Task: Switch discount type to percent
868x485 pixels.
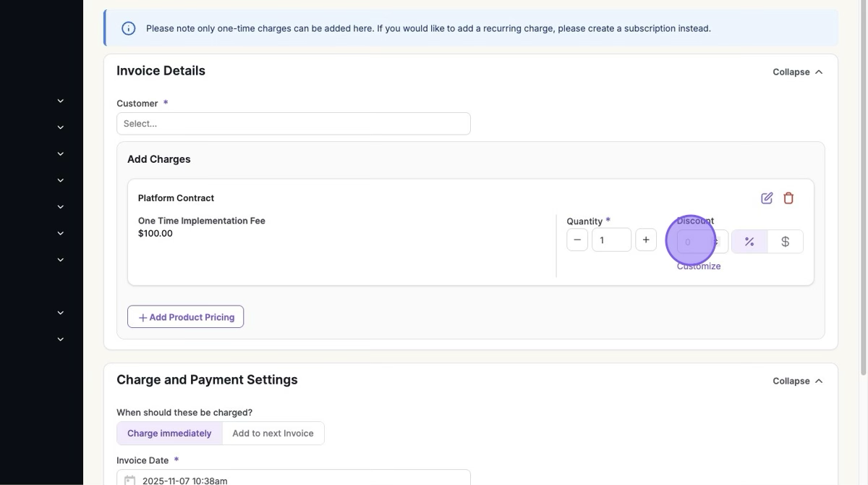Action: point(749,242)
